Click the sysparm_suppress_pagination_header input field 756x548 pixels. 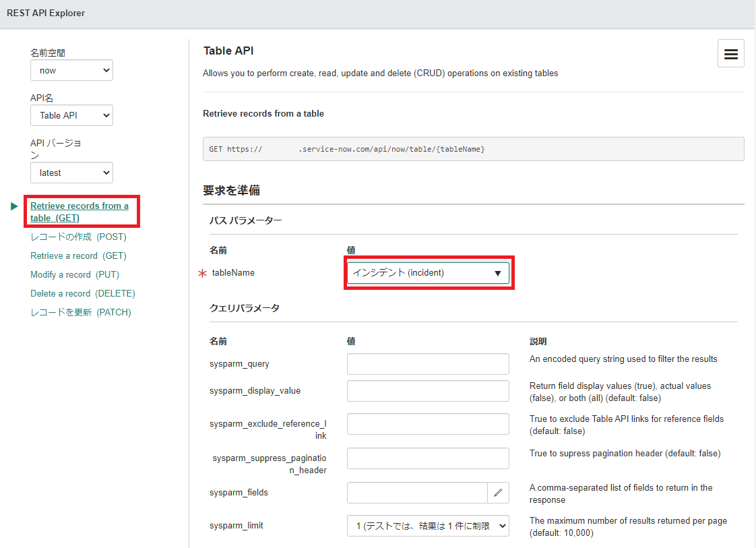pyautogui.click(x=428, y=458)
